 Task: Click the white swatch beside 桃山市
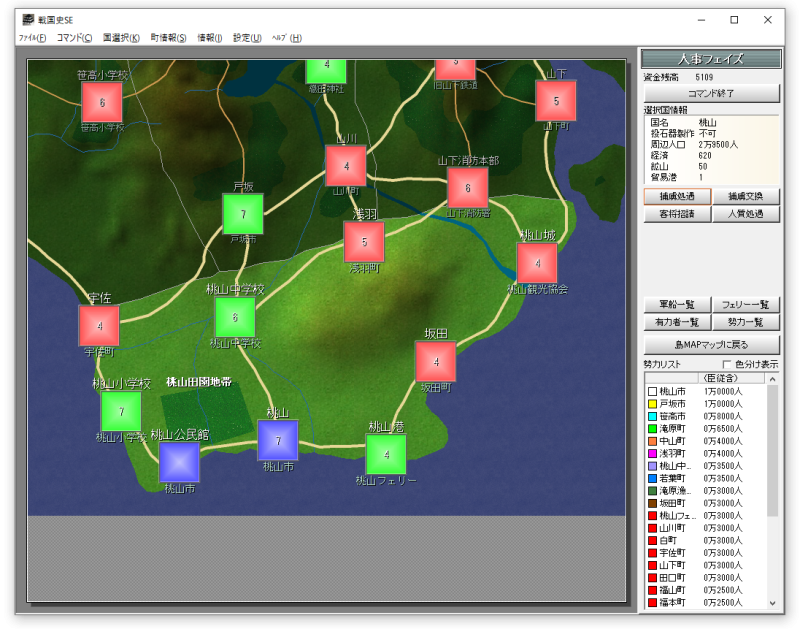652,392
